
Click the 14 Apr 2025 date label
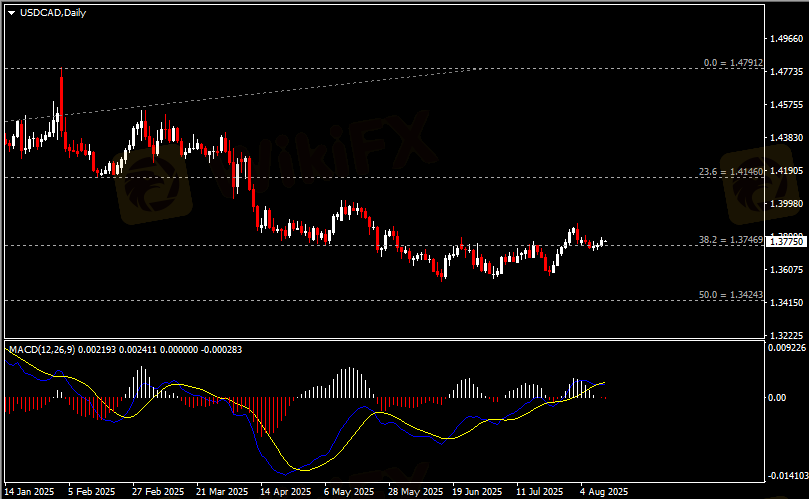click(285, 492)
